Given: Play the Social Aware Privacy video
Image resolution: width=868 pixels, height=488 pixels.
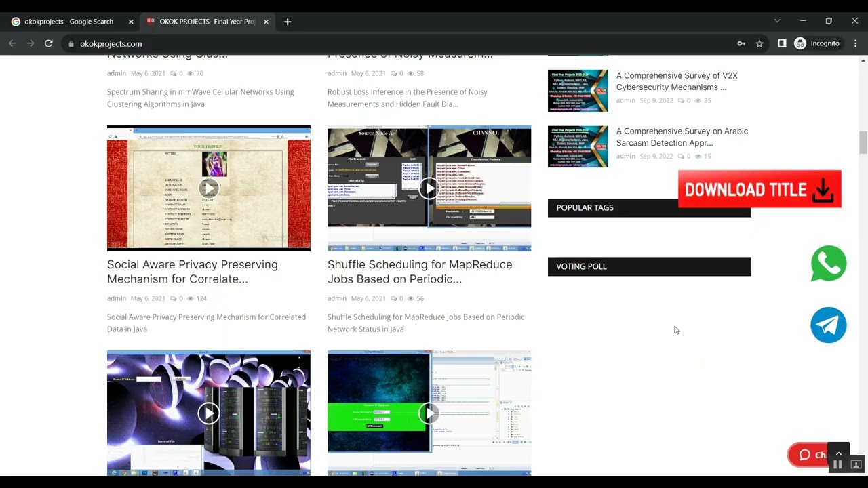Looking at the screenshot, I should 209,188.
